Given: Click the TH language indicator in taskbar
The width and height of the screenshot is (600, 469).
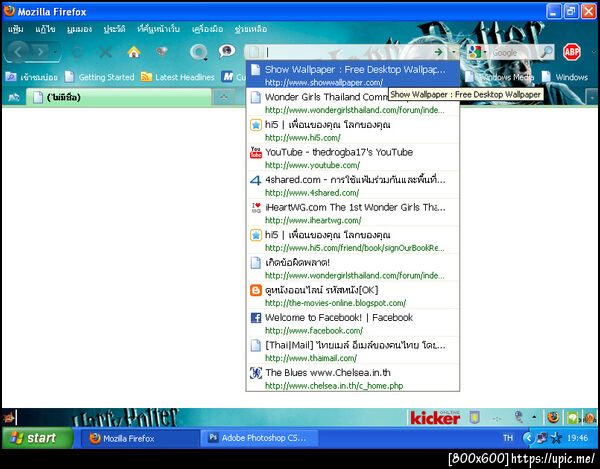Looking at the screenshot, I should click(x=508, y=438).
